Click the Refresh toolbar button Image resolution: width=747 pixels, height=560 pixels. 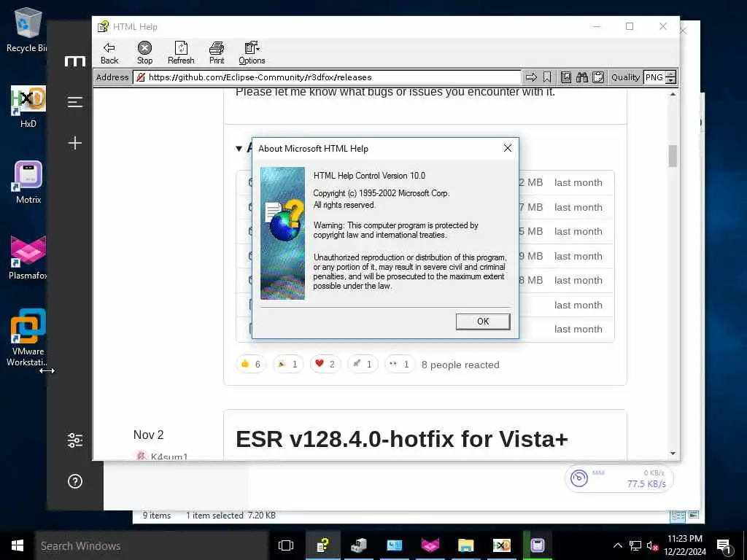pos(181,52)
